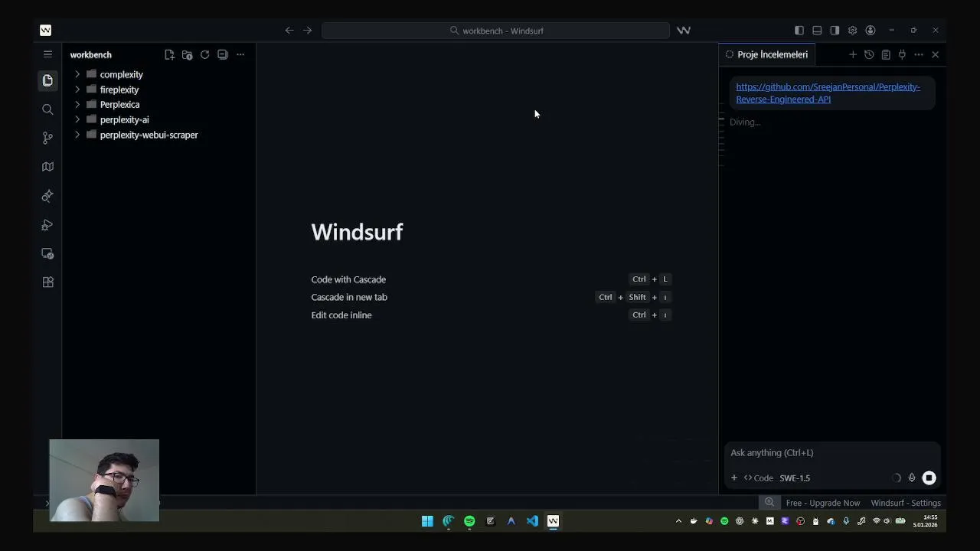The width and height of the screenshot is (980, 551).
Task: Switch to Proje İncelemeleri Cascade tab
Action: [766, 54]
